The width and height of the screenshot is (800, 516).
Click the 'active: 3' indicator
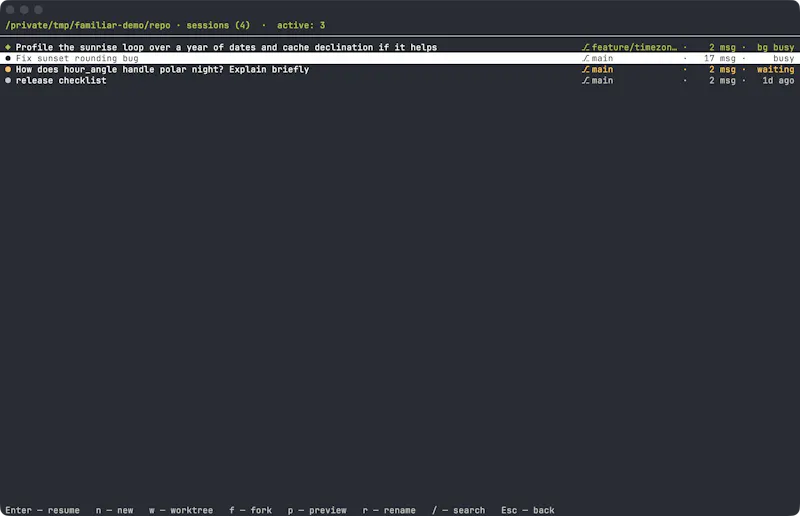[301, 25]
